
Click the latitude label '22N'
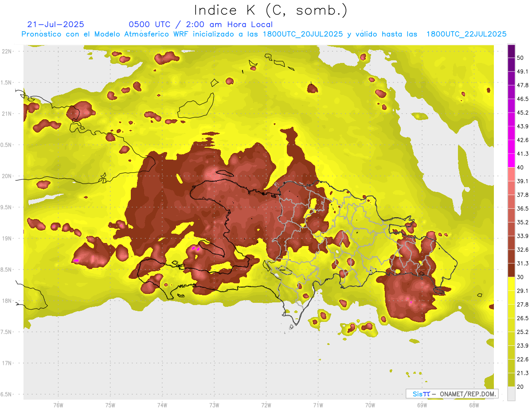click(7, 51)
